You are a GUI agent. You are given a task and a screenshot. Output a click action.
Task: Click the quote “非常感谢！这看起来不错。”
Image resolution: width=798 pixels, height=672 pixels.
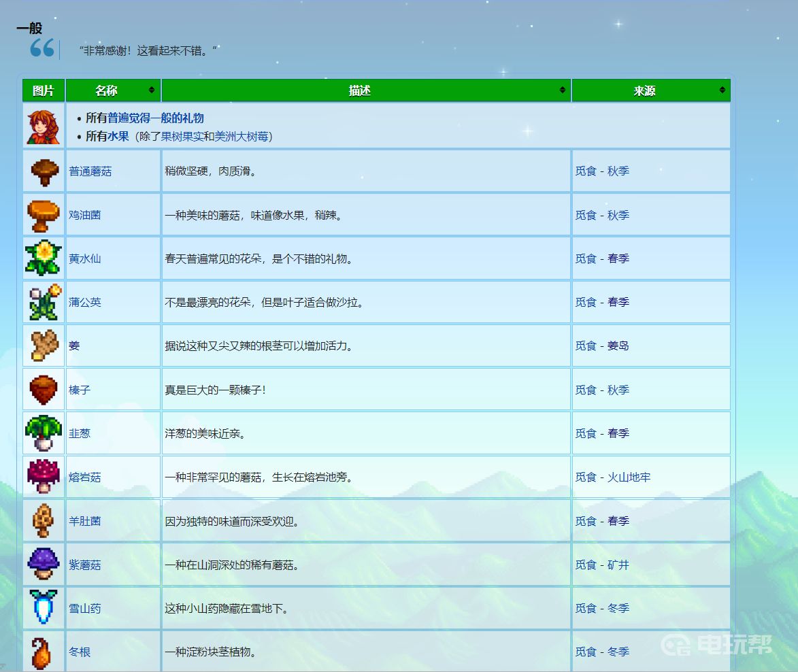[x=148, y=50]
